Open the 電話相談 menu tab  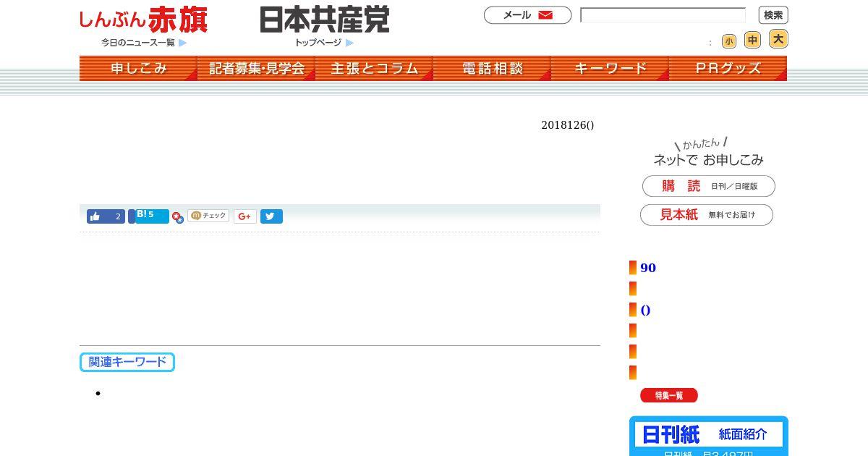pyautogui.click(x=492, y=68)
